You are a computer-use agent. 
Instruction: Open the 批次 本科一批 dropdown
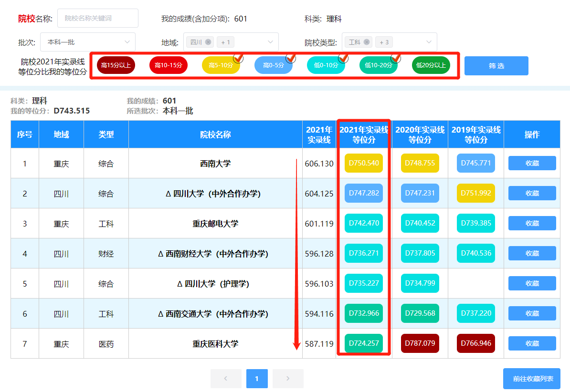point(88,42)
